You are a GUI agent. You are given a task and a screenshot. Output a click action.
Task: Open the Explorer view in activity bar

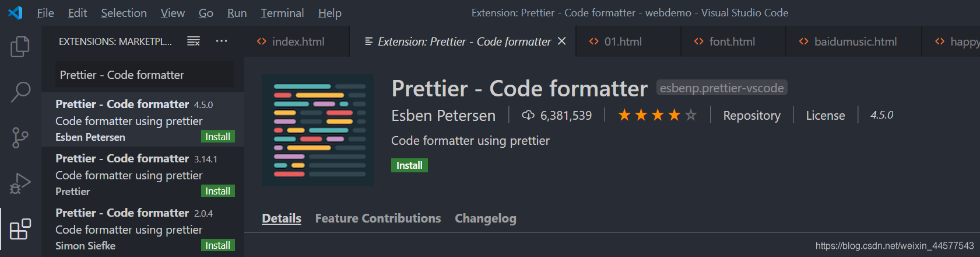20,47
